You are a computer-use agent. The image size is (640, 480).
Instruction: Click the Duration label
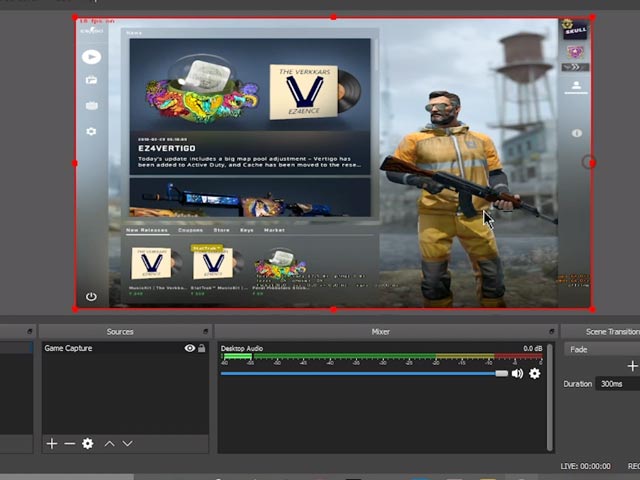pos(578,384)
